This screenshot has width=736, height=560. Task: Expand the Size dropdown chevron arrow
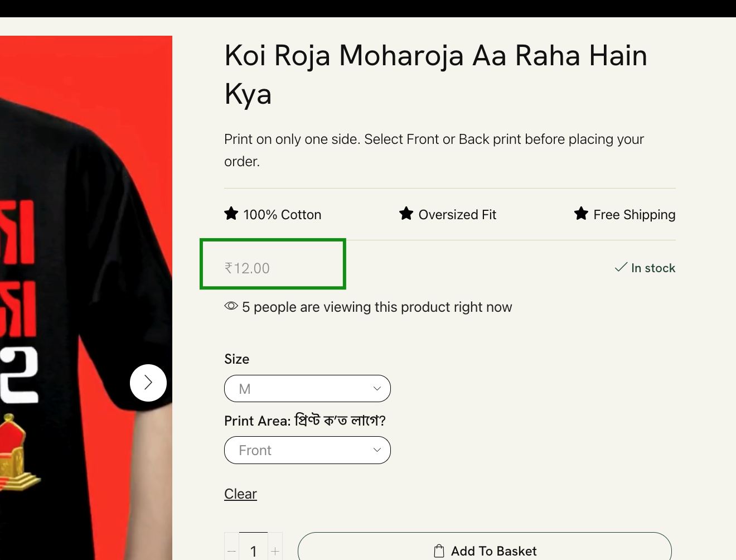click(x=377, y=389)
